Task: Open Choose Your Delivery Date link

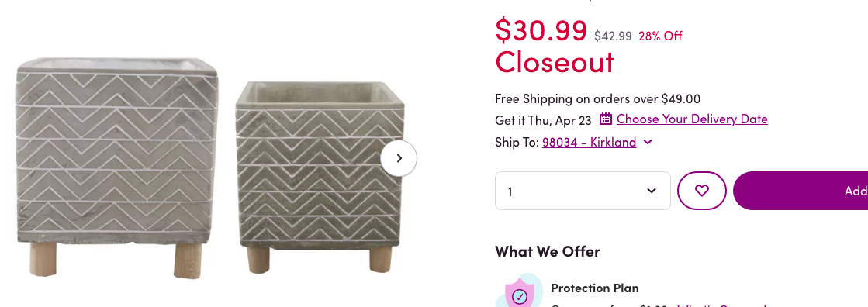Action: click(692, 119)
